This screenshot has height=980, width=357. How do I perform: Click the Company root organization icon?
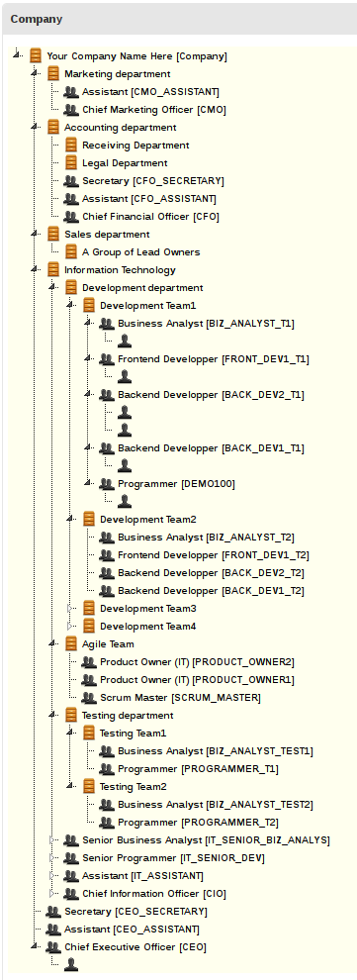point(36,56)
